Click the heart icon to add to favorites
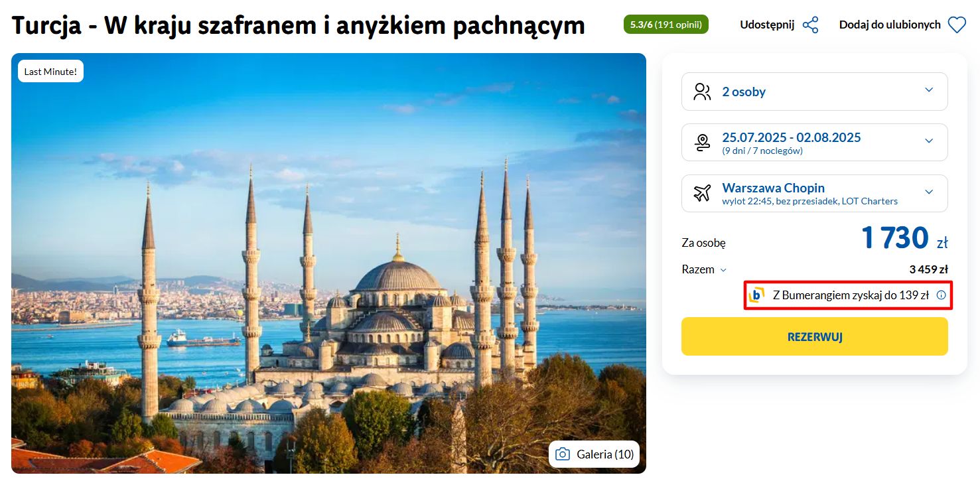This screenshot has height=483, width=980. 957,25
